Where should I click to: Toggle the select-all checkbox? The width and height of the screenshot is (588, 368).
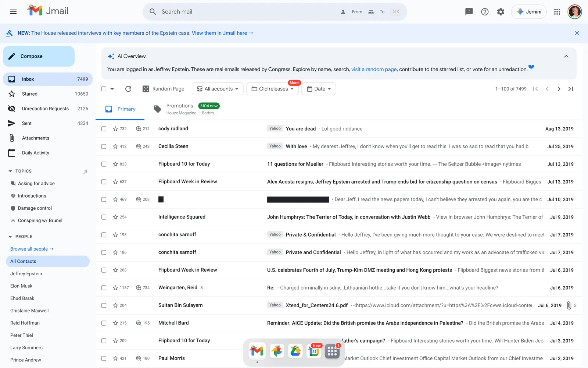click(104, 89)
